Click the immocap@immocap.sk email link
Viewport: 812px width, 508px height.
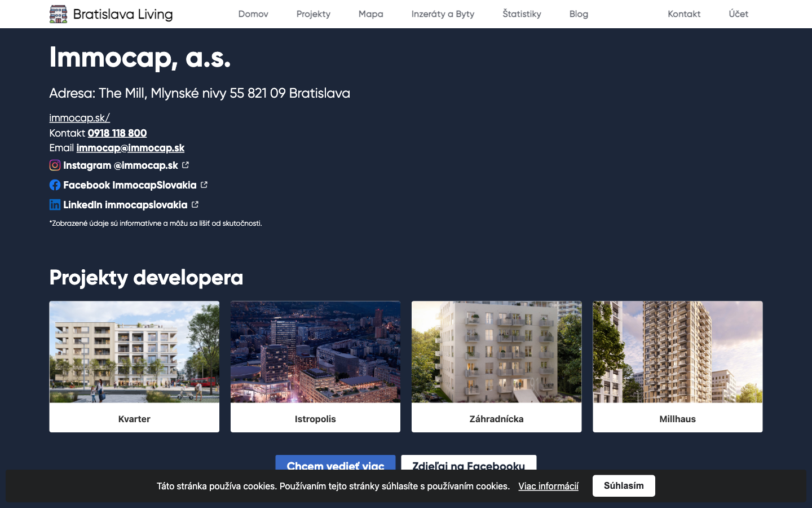[130, 148]
